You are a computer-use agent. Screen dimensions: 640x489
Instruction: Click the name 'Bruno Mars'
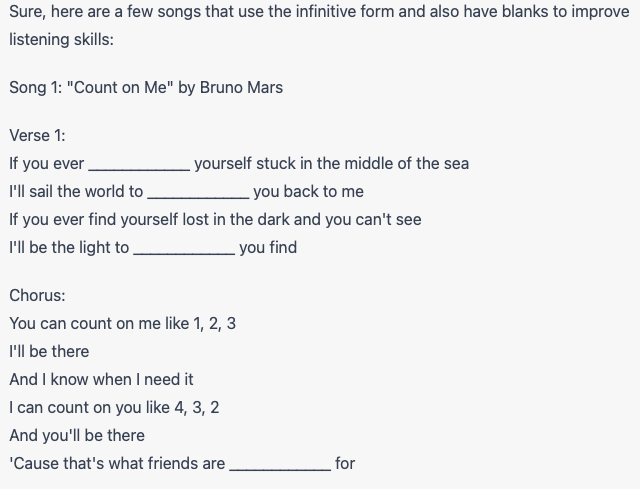point(241,87)
